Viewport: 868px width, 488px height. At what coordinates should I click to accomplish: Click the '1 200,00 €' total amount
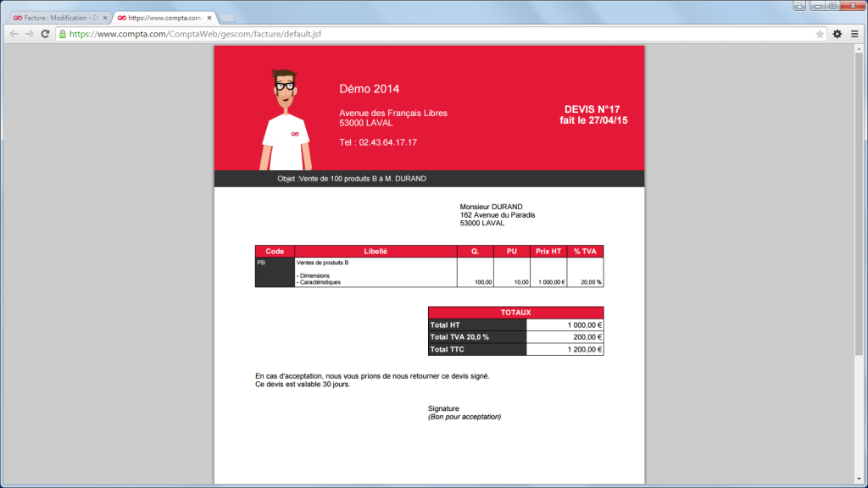point(585,349)
